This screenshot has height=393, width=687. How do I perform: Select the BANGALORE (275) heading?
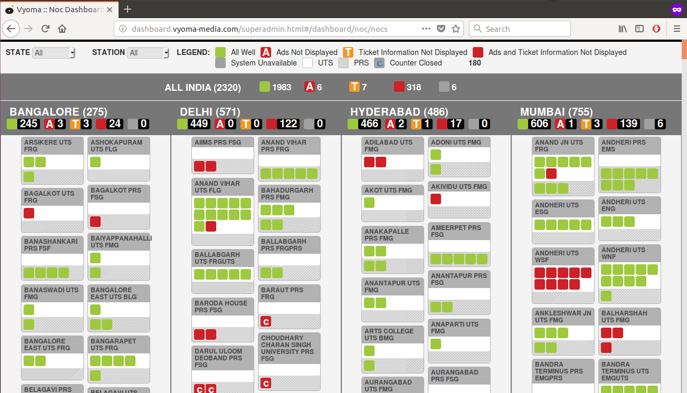(58, 112)
